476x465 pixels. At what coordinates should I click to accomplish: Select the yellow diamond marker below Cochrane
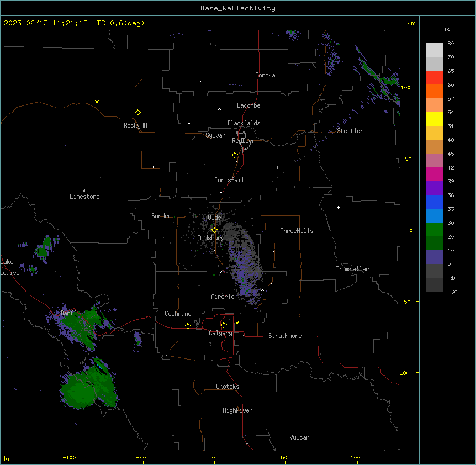coord(188,326)
